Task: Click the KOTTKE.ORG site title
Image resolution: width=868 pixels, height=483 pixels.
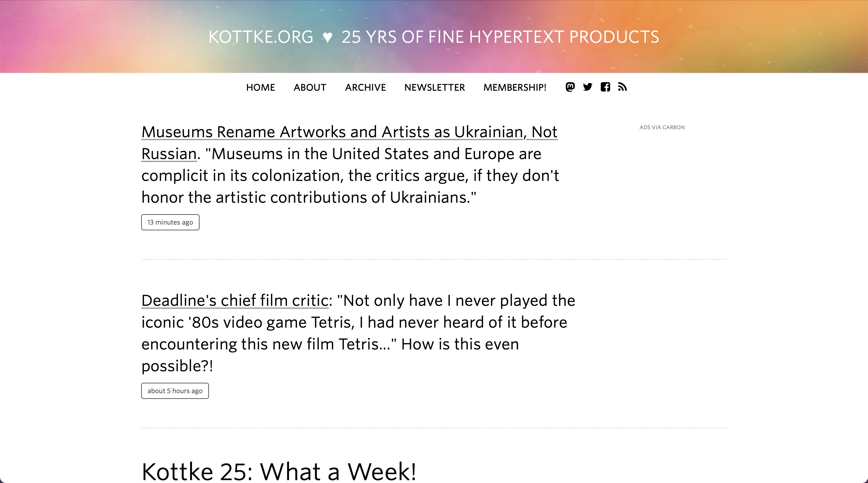Action: [261, 37]
